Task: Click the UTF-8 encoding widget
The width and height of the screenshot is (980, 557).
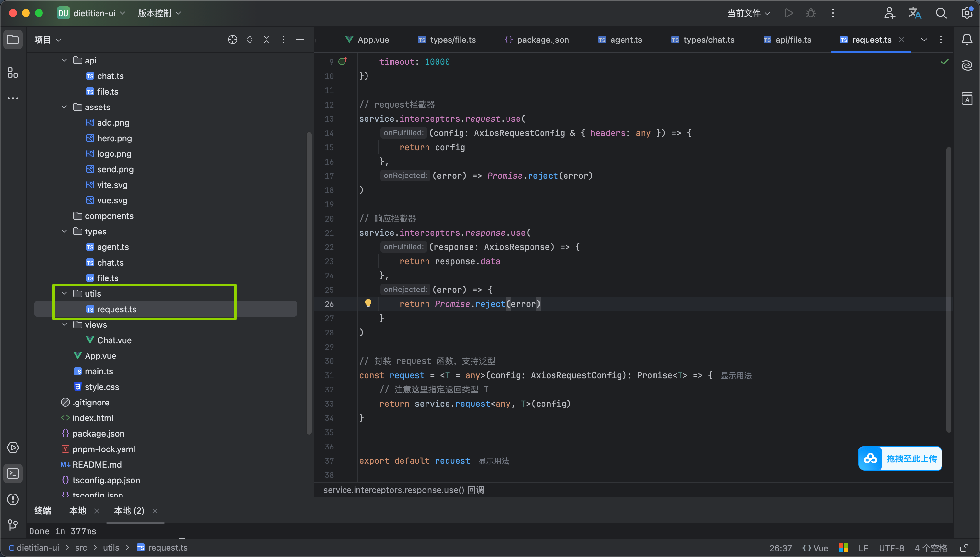Action: 891,548
